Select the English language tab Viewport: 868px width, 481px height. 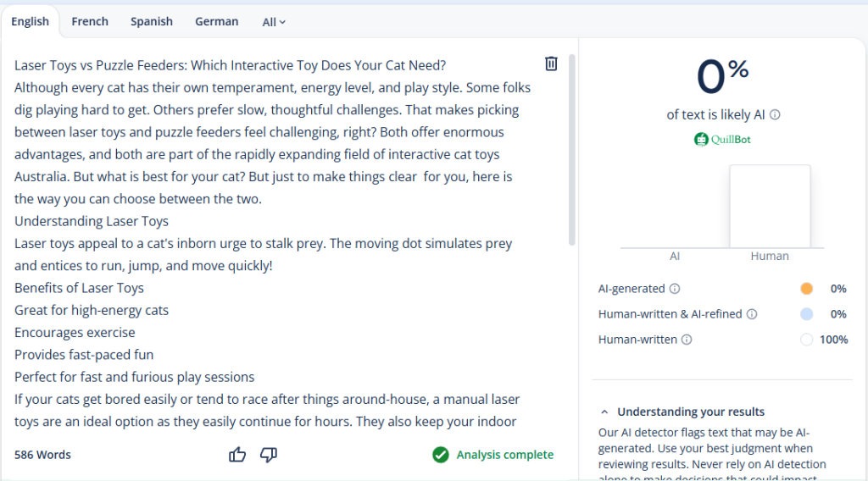31,22
